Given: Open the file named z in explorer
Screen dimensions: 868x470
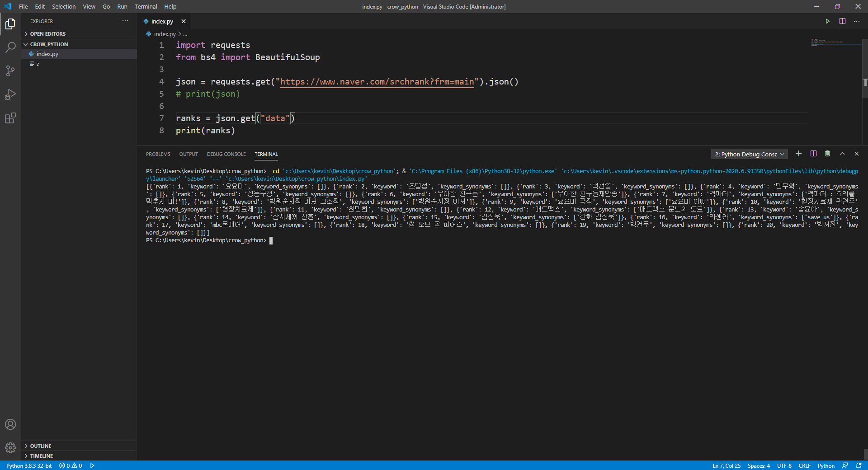Looking at the screenshot, I should [79, 64].
